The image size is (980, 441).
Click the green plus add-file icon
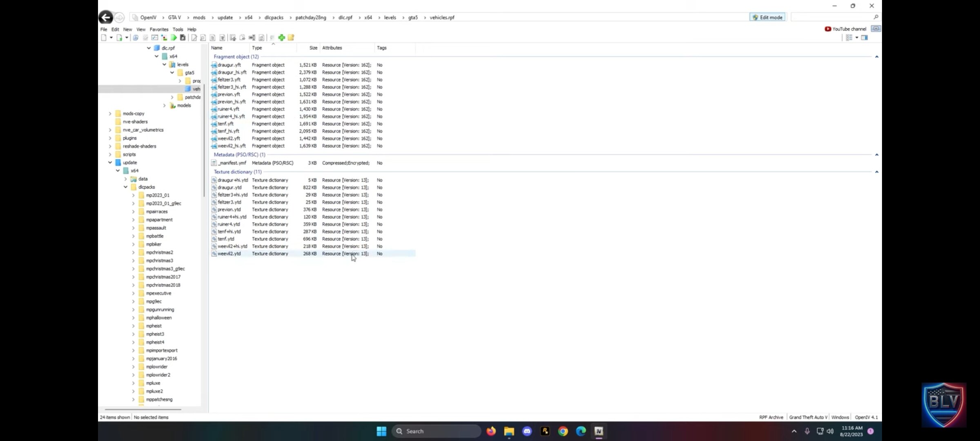click(x=282, y=38)
